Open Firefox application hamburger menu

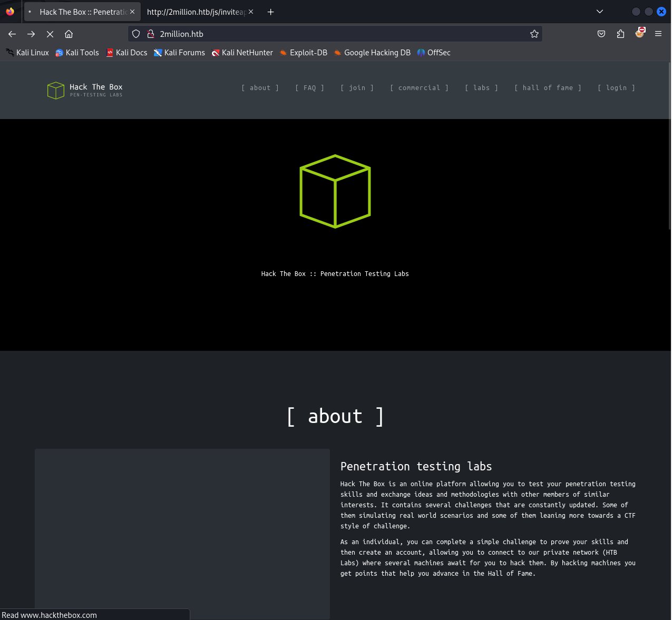tap(658, 34)
